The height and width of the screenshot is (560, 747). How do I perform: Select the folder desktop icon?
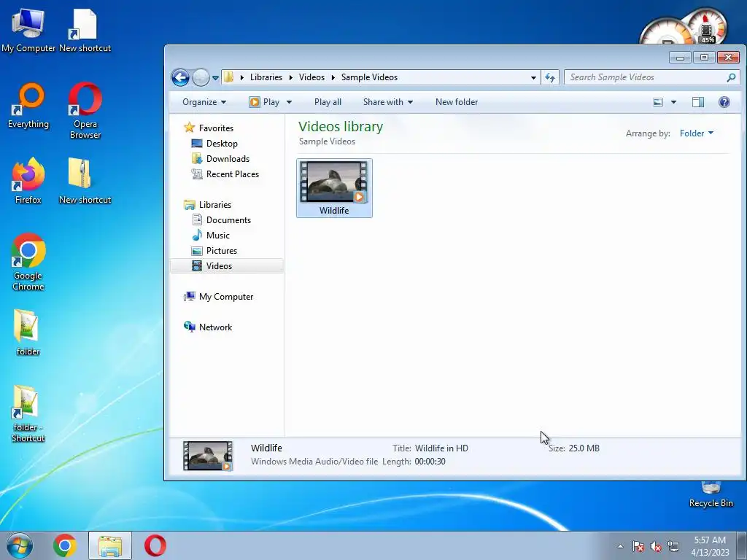coord(28,332)
